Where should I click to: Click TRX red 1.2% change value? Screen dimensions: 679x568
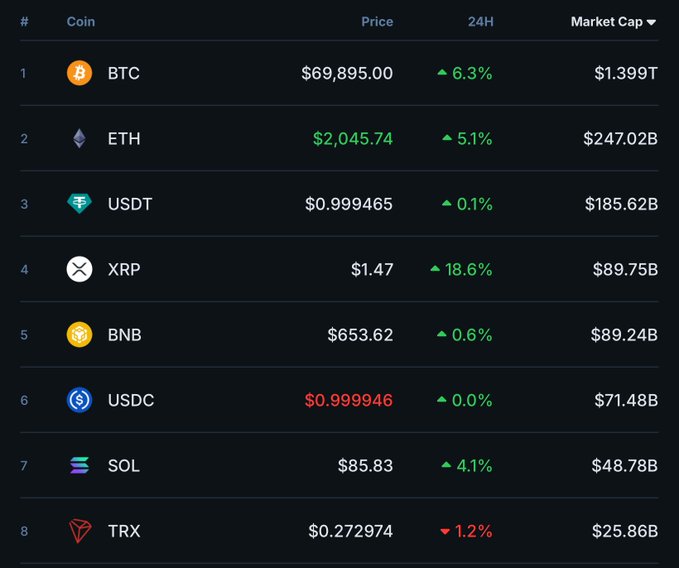point(473,531)
